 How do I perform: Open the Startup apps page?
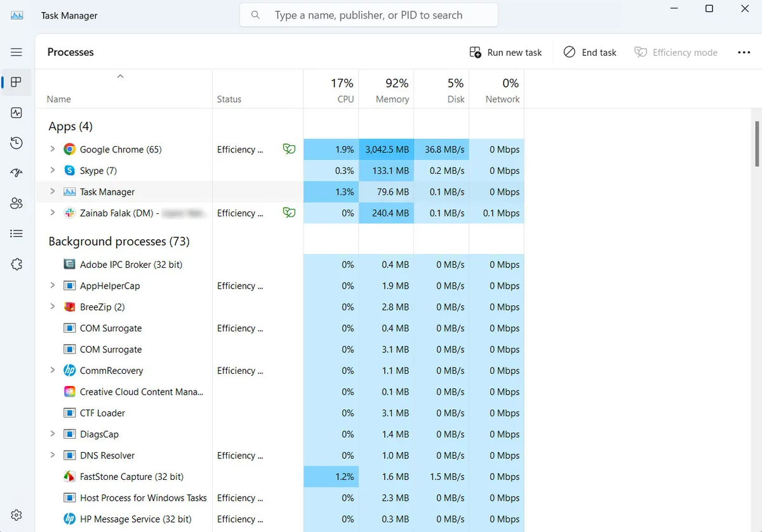coord(16,172)
